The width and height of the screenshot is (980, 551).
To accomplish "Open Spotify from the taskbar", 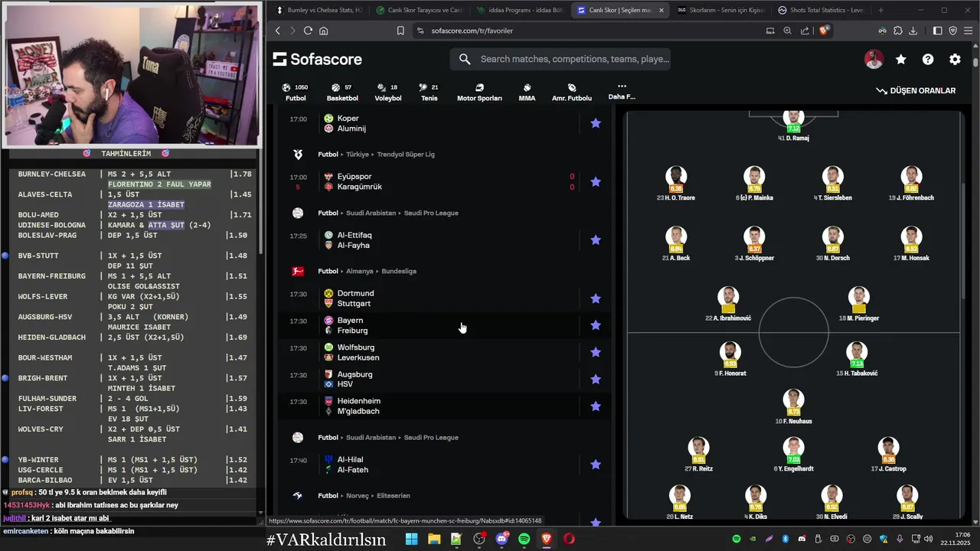I will click(x=524, y=539).
